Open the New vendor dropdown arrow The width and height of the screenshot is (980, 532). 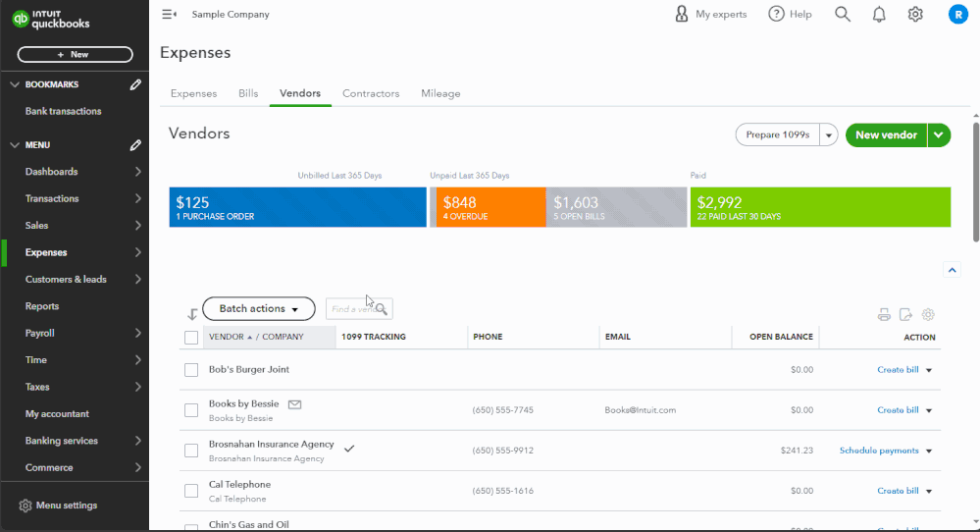pyautogui.click(x=939, y=135)
